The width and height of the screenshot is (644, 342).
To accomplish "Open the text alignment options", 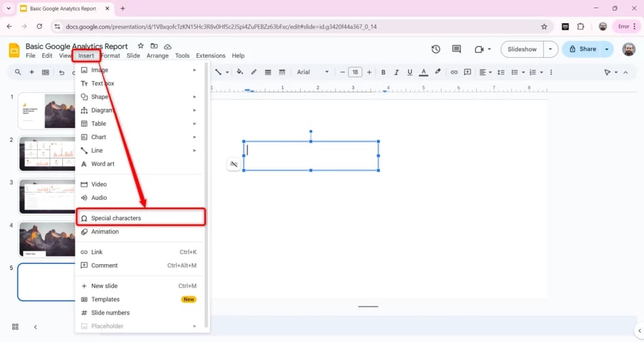I will pos(486,72).
